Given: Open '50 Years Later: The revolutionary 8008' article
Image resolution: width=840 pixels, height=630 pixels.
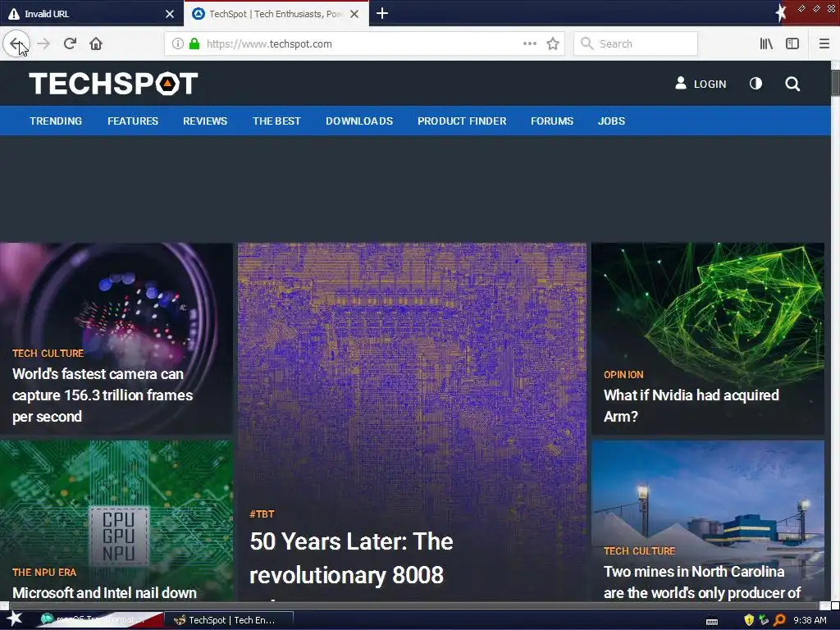Looking at the screenshot, I should 351,558.
